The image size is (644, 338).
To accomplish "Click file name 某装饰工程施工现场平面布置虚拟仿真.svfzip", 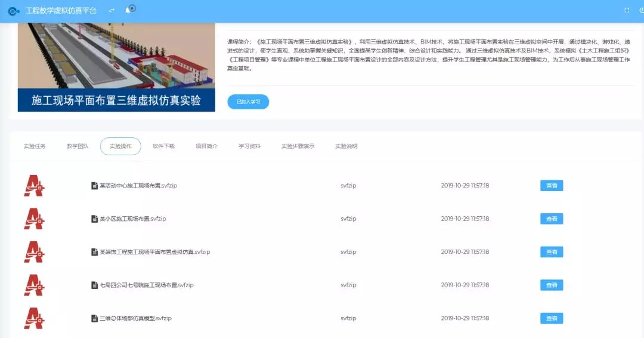I will [155, 252].
